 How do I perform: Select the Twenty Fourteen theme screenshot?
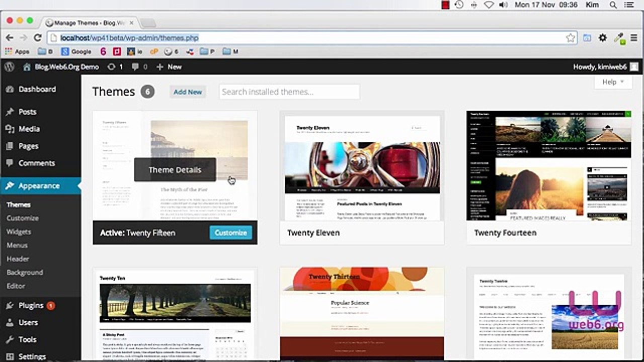click(x=549, y=166)
